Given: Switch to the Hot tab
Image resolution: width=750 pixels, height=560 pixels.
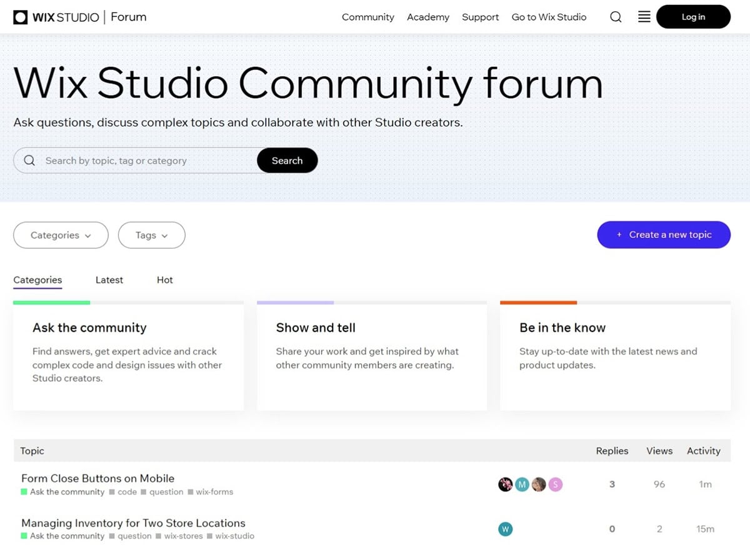Looking at the screenshot, I should [x=165, y=280].
